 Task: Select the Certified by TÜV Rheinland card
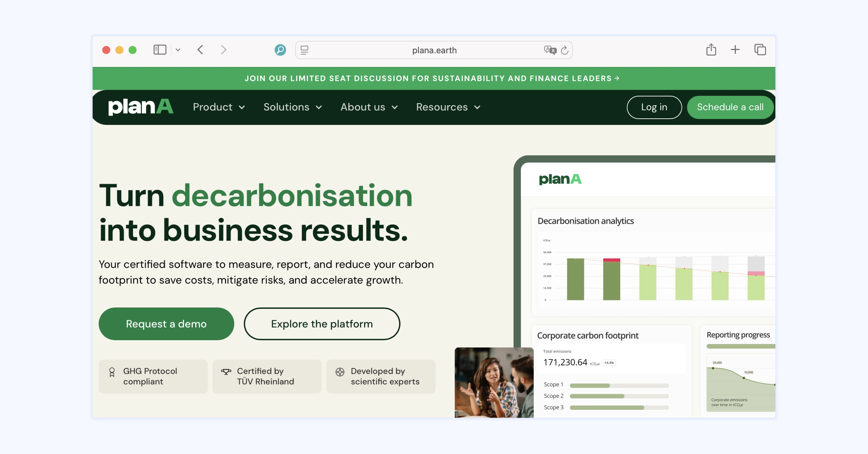tap(267, 376)
